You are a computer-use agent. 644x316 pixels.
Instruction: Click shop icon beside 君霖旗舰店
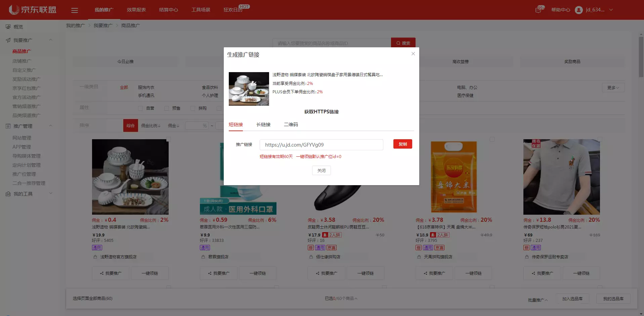pyautogui.click(x=203, y=257)
